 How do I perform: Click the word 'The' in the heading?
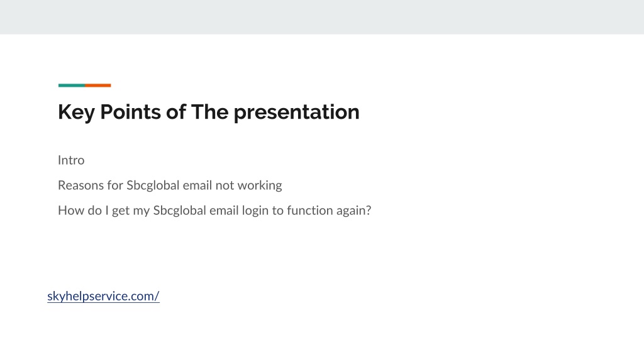(209, 112)
